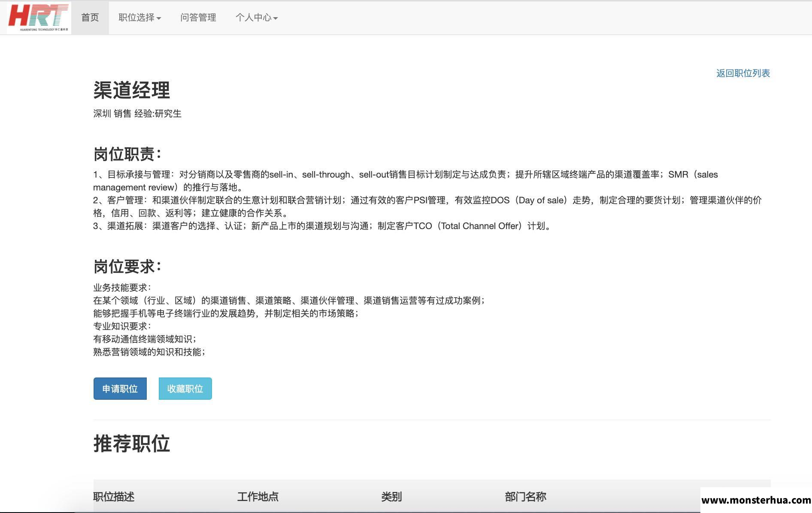Click the 推荐职位 heading
Viewport: 812px width, 513px height.
[x=132, y=444]
